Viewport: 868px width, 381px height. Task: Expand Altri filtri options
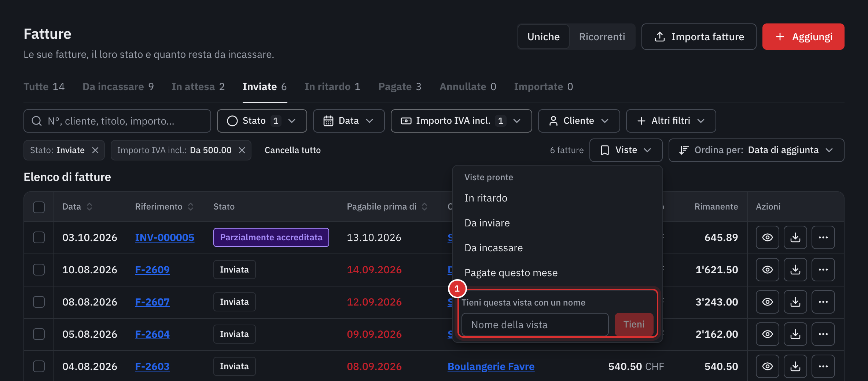671,121
